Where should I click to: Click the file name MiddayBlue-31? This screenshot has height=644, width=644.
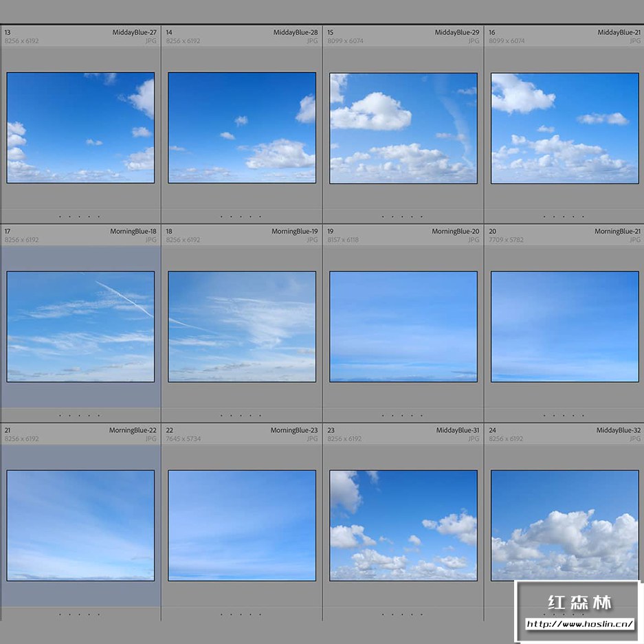click(458, 430)
